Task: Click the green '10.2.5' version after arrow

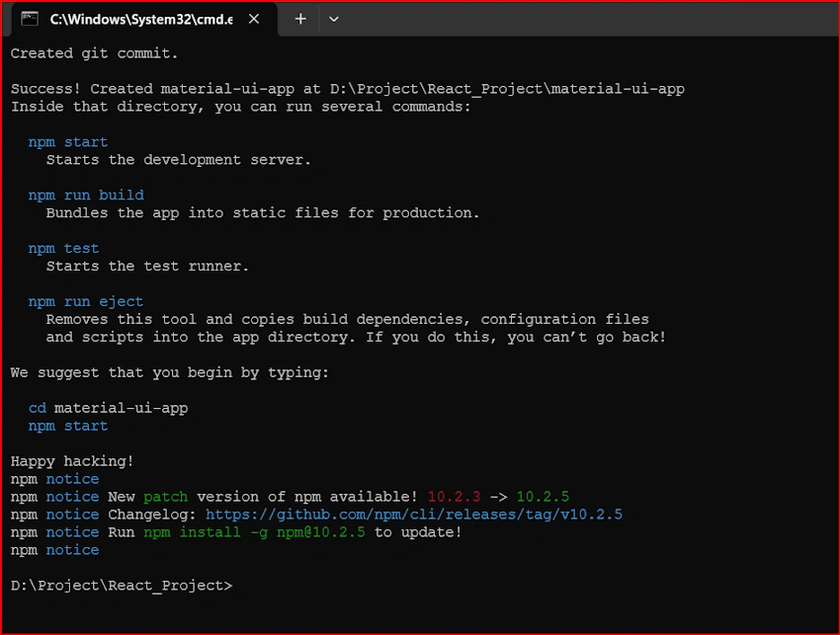Action: pyautogui.click(x=543, y=497)
